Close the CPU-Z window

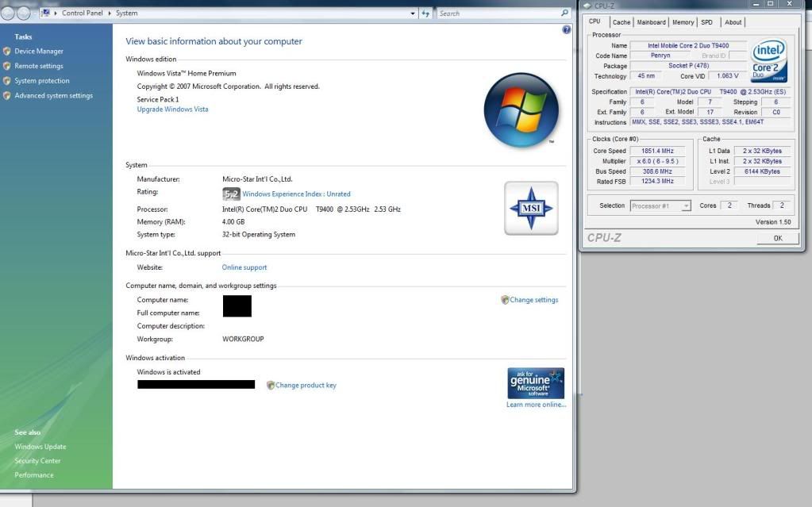click(790, 4)
